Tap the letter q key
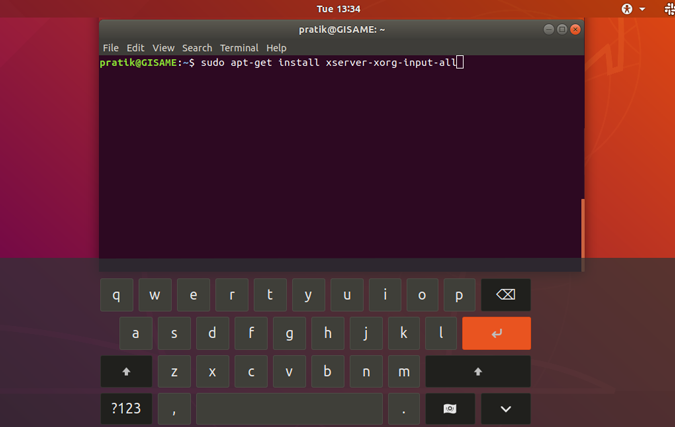The width and height of the screenshot is (675, 427). [x=117, y=295]
